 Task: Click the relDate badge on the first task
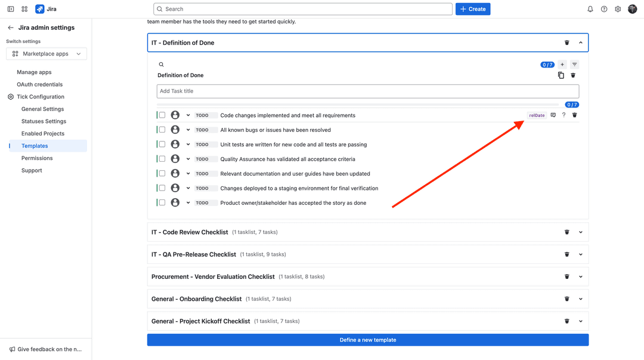(536, 115)
